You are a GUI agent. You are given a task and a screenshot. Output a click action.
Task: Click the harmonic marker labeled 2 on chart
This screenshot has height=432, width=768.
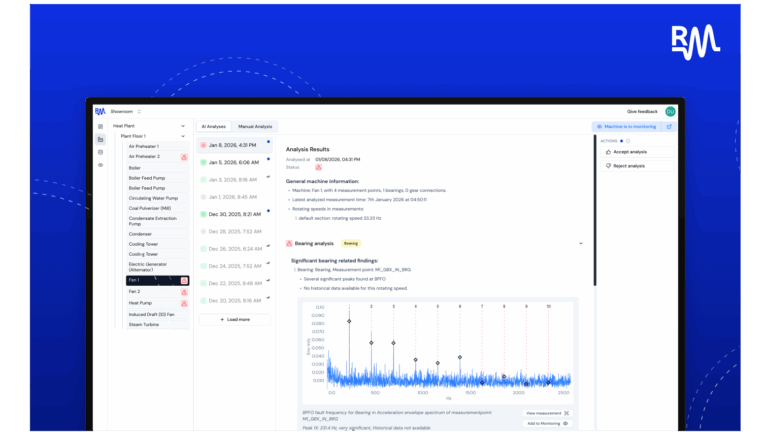click(x=371, y=343)
